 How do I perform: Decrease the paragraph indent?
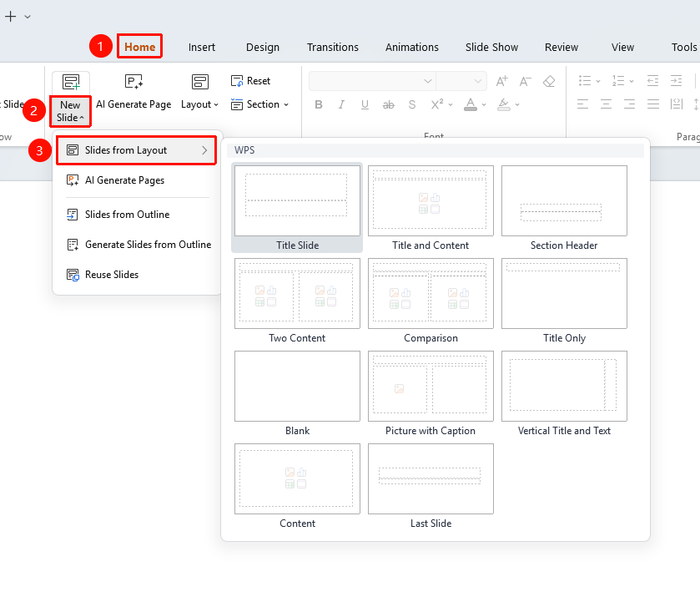point(652,81)
